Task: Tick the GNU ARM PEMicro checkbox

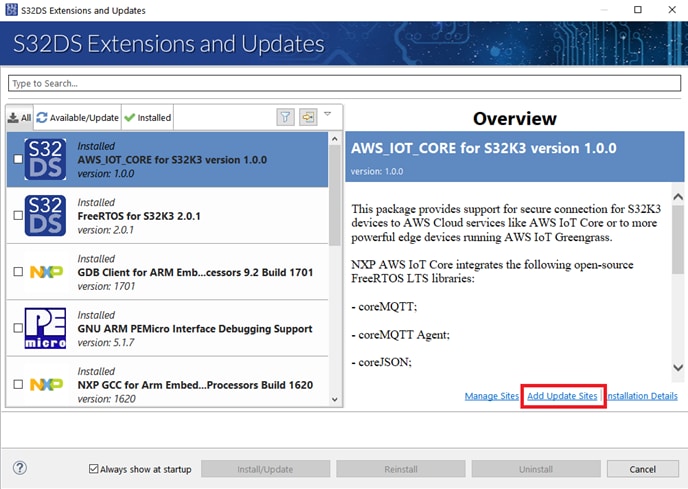Action: (18, 328)
